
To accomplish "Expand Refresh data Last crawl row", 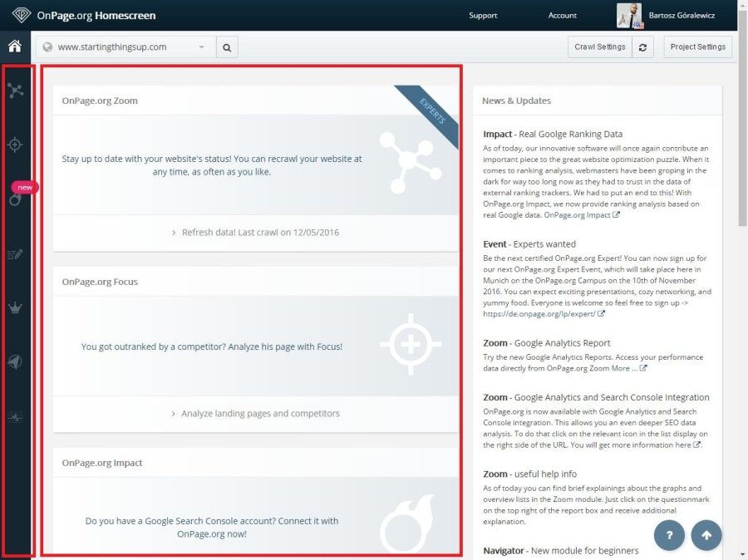I will (256, 233).
